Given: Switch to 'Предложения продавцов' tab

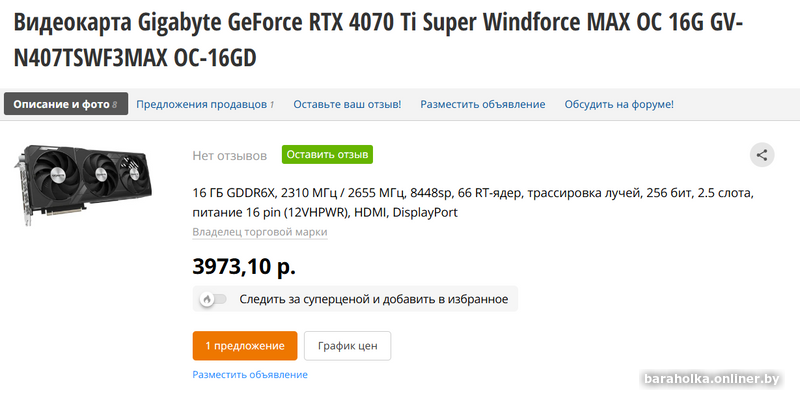Looking at the screenshot, I should [x=205, y=105].
